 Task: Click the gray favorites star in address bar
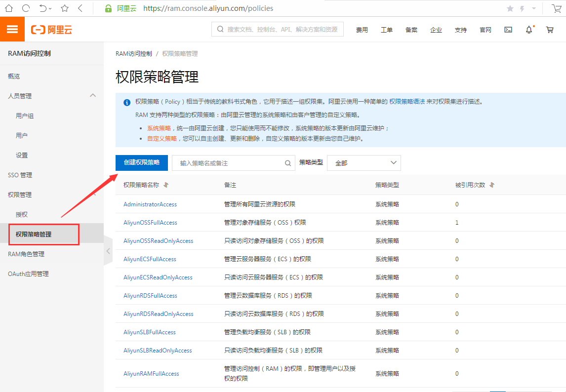tap(510, 8)
